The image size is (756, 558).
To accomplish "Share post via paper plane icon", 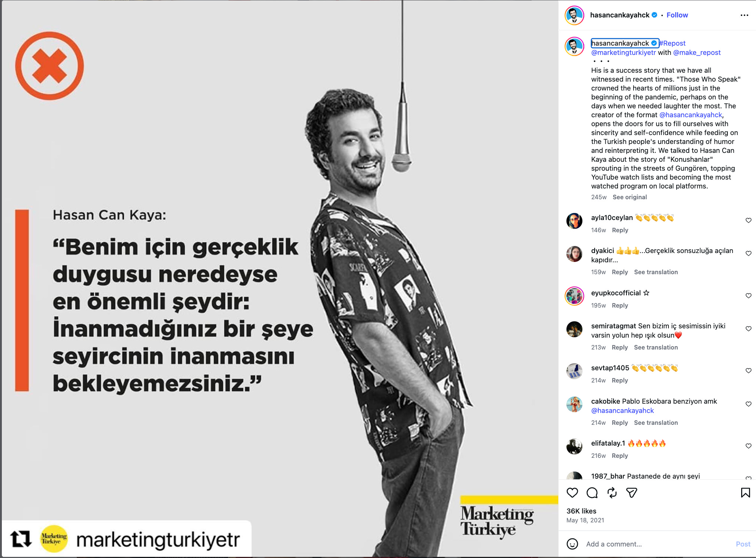I will (x=631, y=493).
